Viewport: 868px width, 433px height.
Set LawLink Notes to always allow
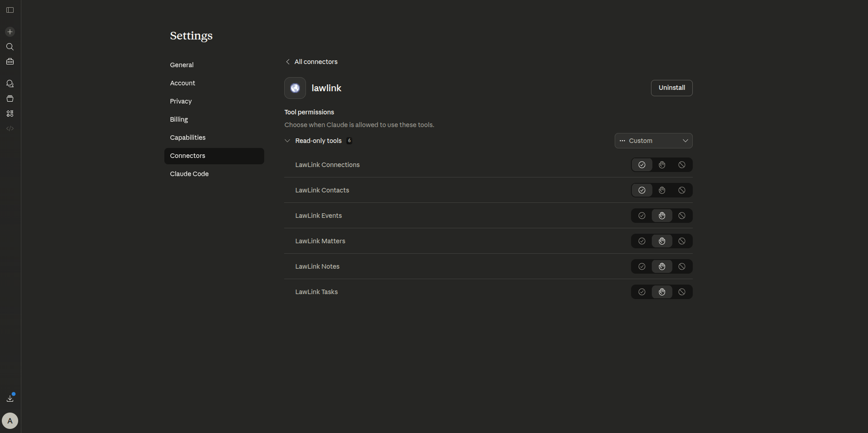[x=642, y=266]
